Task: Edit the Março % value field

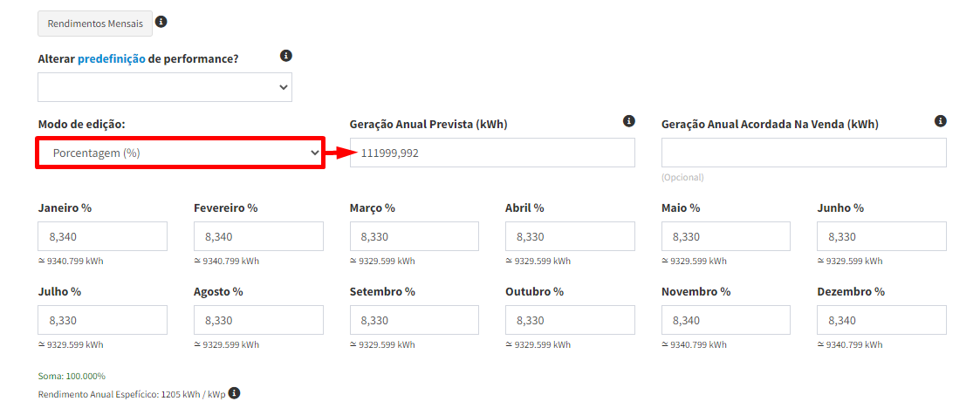Action: (415, 236)
